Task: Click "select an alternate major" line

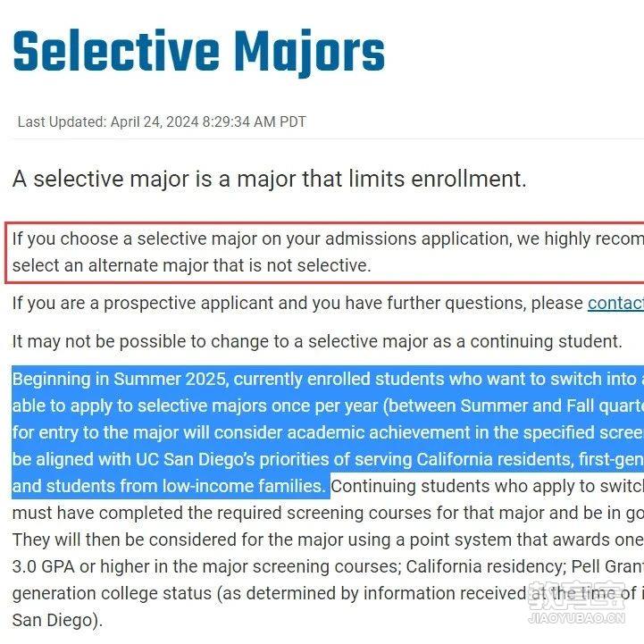Action: 192,265
